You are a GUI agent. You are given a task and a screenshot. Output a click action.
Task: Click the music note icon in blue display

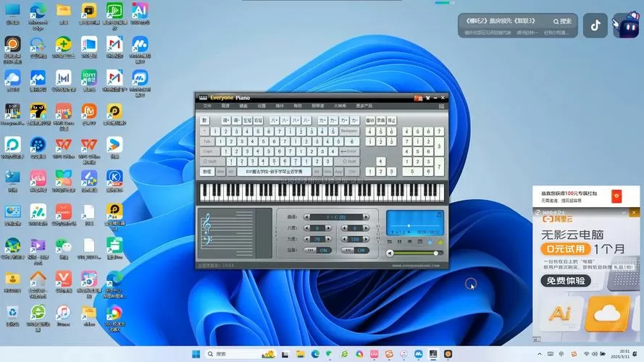pos(439,214)
